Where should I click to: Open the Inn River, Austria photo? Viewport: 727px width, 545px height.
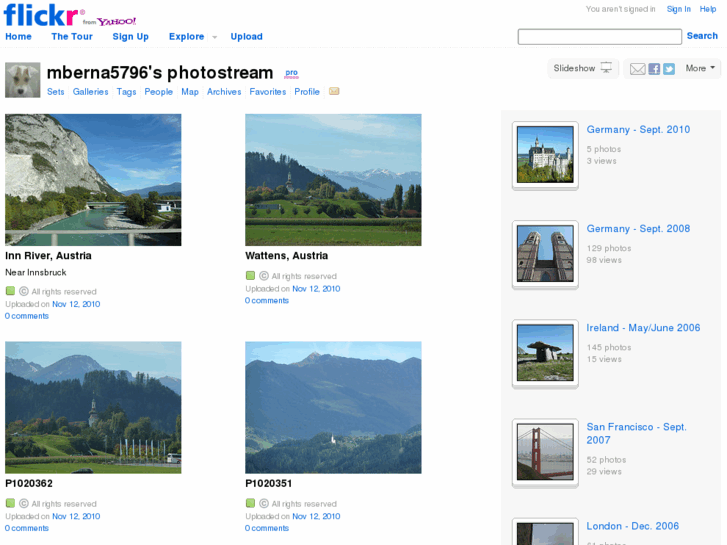click(x=93, y=180)
